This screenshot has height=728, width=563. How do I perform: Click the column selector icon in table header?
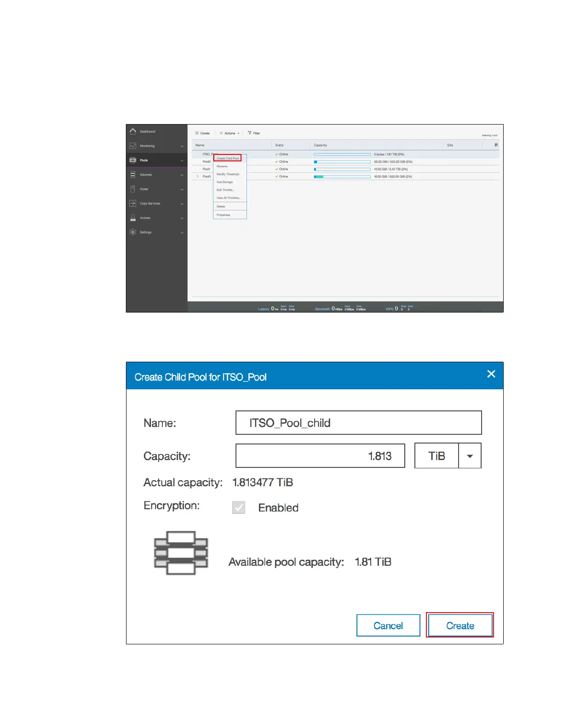(x=496, y=145)
